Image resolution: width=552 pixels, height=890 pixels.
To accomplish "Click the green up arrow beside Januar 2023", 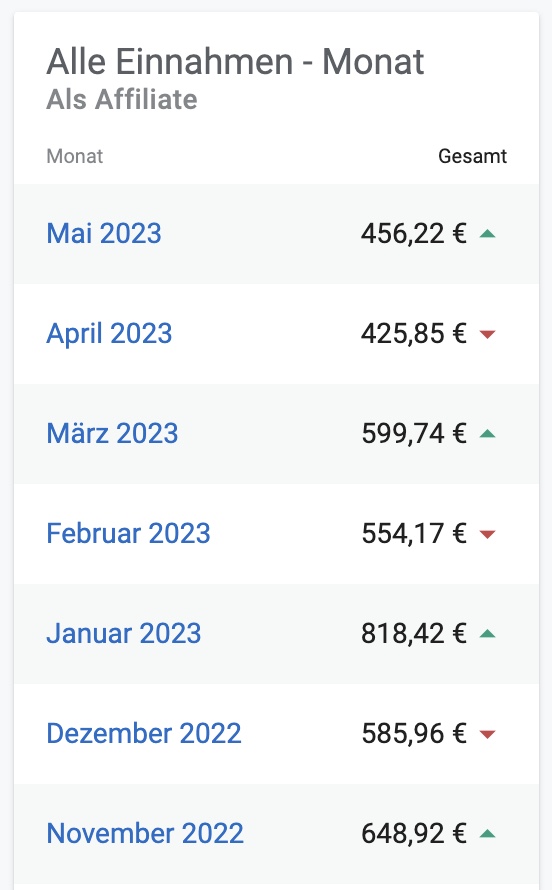I will tap(487, 634).
